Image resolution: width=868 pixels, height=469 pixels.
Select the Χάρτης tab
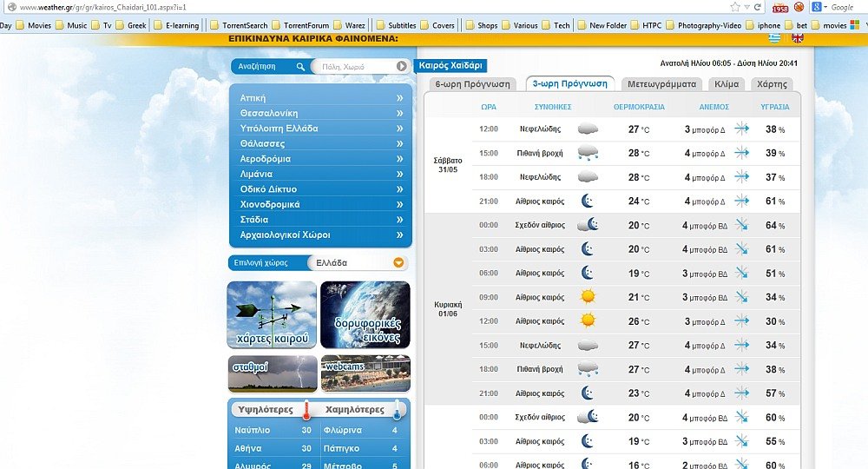[771, 84]
